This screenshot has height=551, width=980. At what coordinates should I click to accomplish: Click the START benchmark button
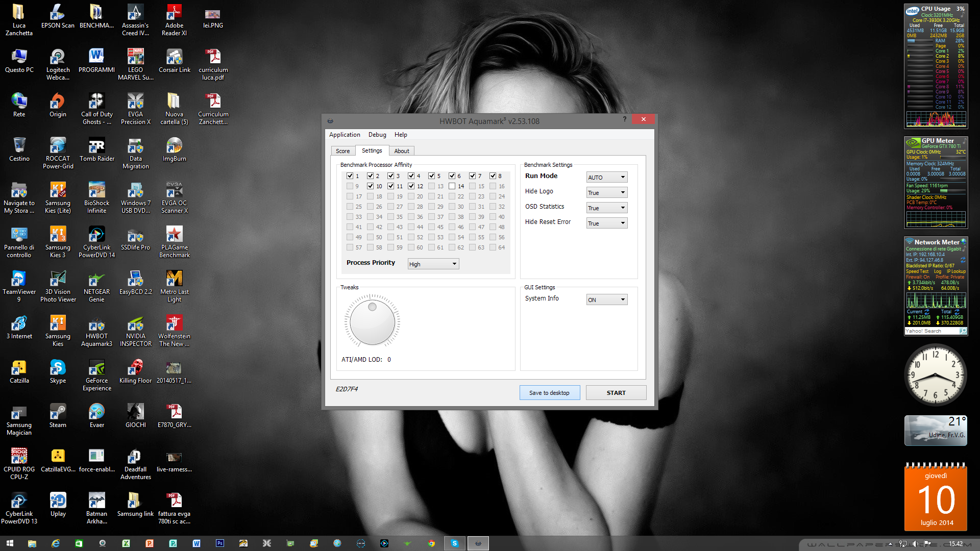[616, 393]
